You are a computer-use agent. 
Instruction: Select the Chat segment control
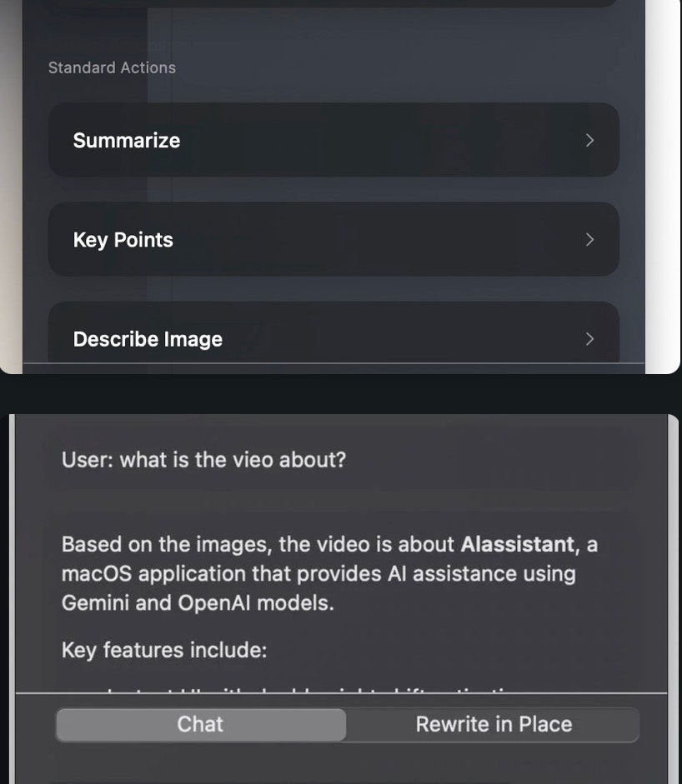[x=200, y=724]
